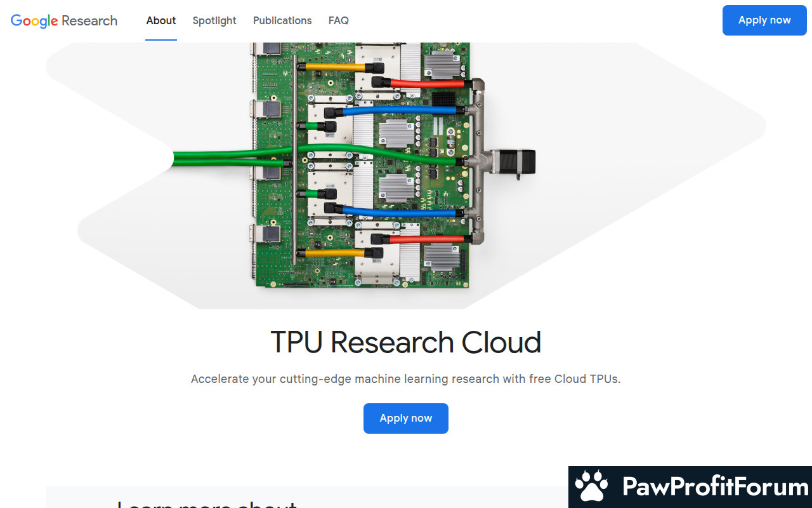Click the "Accelerate your cutting-edge" tagline text

pyautogui.click(x=406, y=379)
